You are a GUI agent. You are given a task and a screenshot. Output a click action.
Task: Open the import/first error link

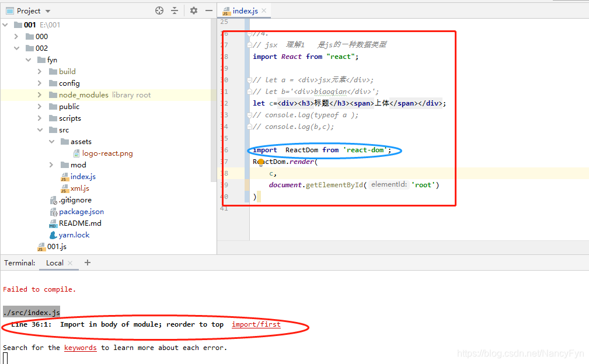click(256, 324)
